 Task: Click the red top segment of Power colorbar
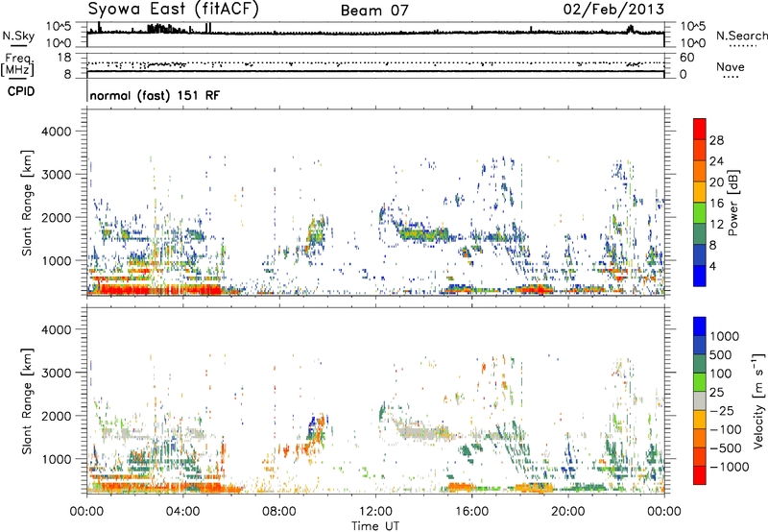(700, 129)
